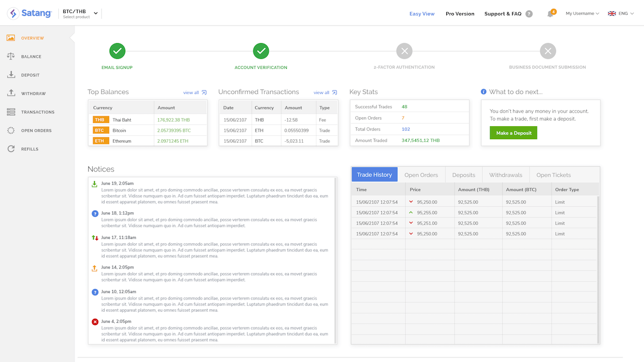The width and height of the screenshot is (644, 362).
Task: Select the 2-Factor Authentication step circle
Action: pyautogui.click(x=404, y=51)
